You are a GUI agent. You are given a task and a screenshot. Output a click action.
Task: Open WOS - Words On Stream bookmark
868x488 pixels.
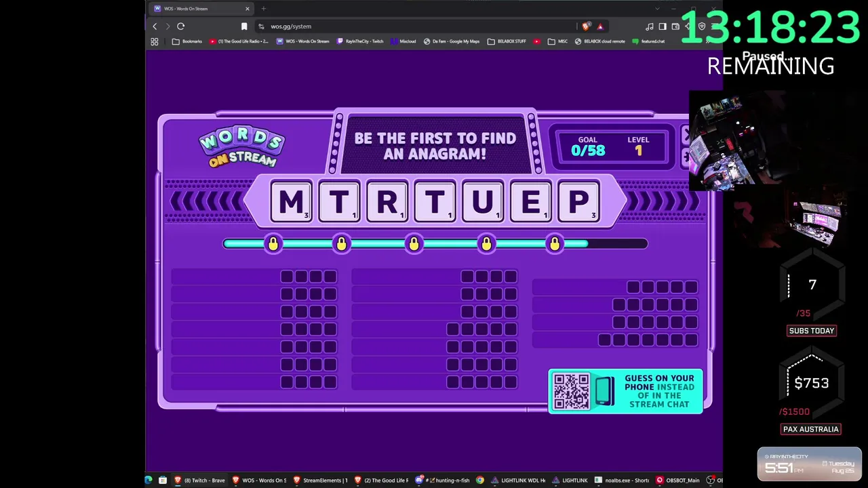coord(302,41)
